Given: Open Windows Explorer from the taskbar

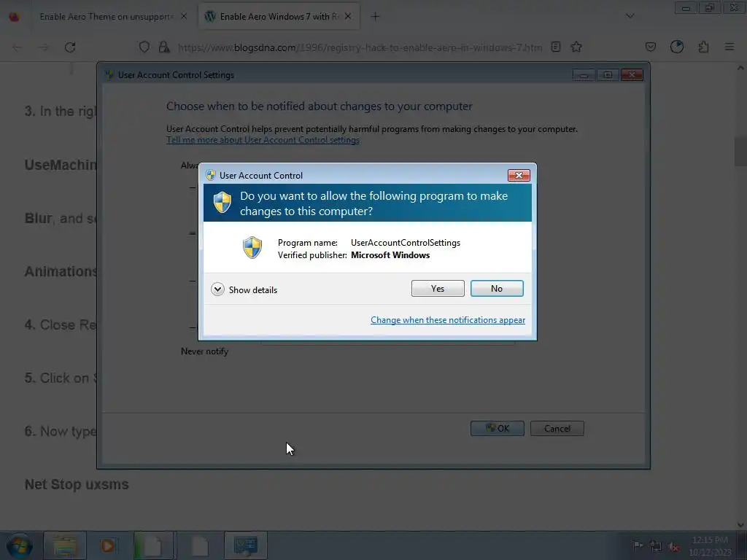Looking at the screenshot, I should point(65,545).
